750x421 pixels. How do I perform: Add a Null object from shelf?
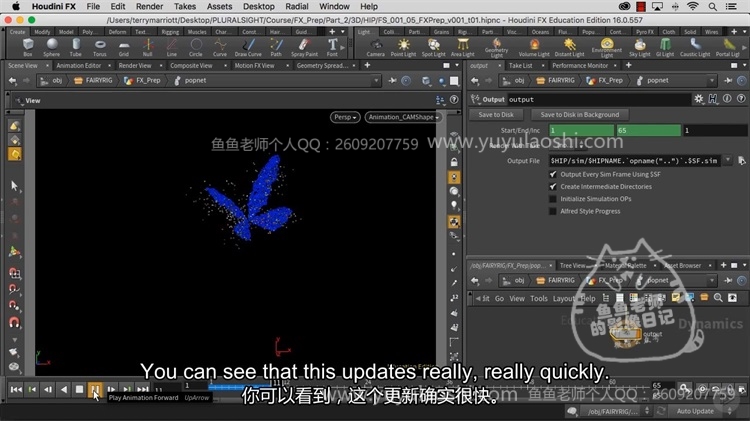(148, 47)
